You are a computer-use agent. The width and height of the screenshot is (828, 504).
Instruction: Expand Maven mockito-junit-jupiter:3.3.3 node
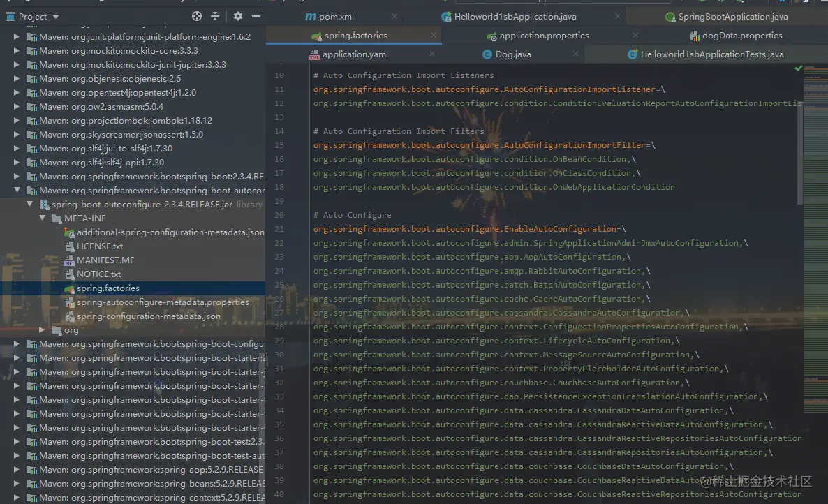(x=16, y=64)
